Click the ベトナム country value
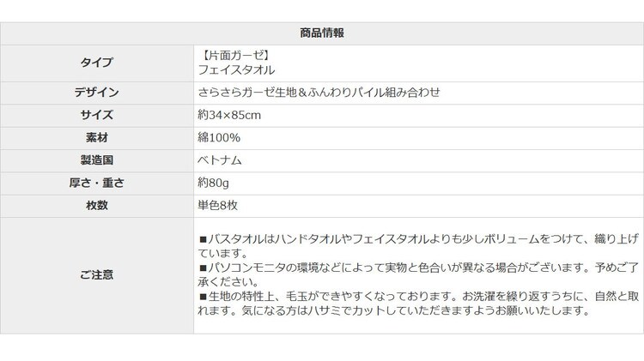 point(220,159)
